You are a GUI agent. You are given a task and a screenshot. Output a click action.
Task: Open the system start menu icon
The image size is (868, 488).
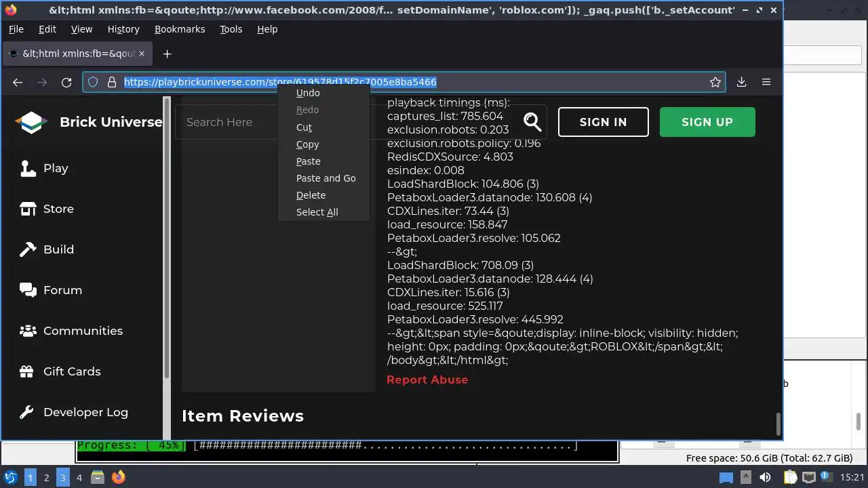coord(11,477)
